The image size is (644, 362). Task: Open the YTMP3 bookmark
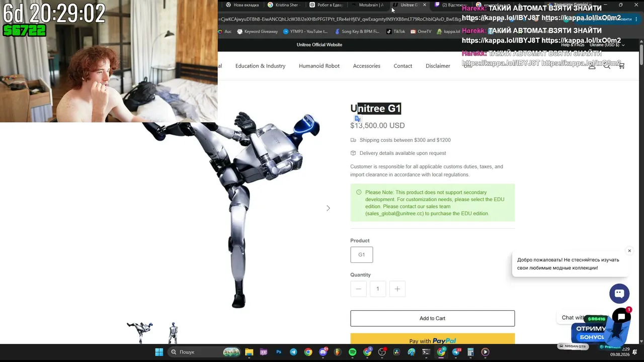305,31
